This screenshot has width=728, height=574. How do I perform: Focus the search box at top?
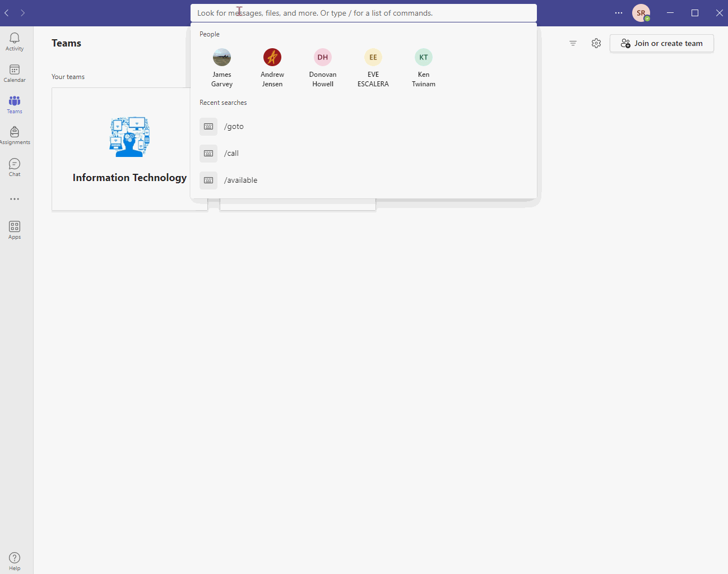coord(364,13)
